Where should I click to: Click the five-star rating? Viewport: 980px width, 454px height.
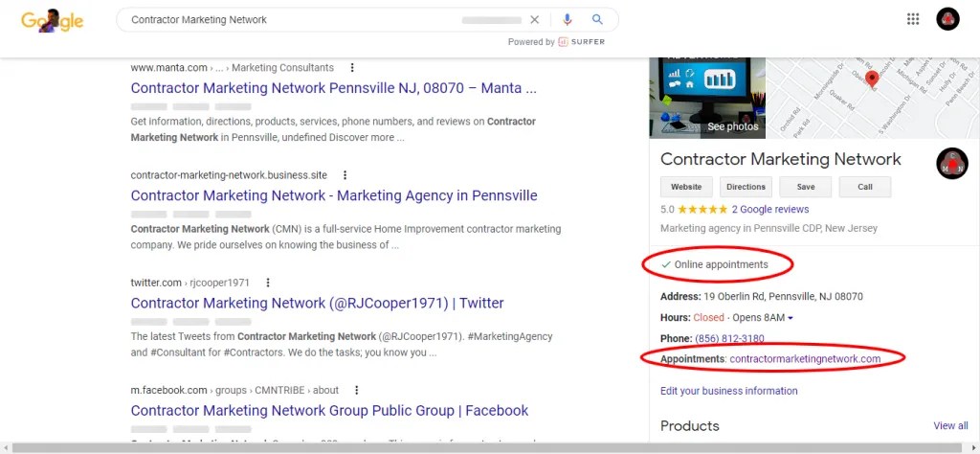(702, 210)
